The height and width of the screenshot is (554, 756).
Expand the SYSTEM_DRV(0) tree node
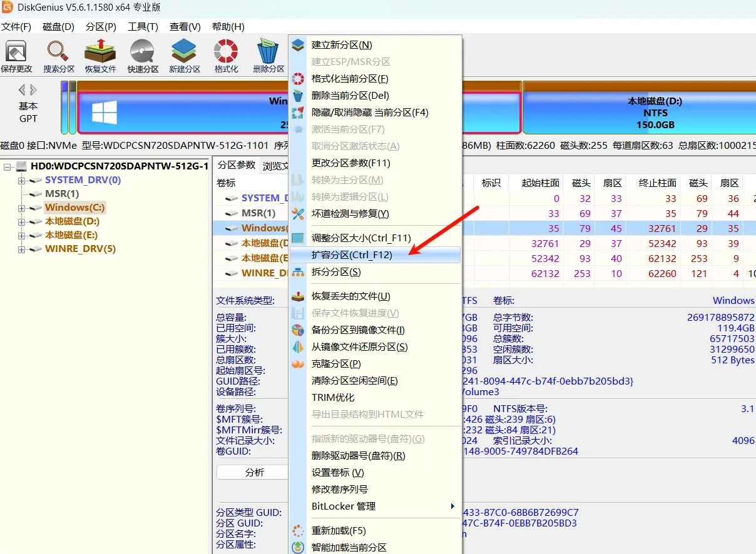(22, 180)
